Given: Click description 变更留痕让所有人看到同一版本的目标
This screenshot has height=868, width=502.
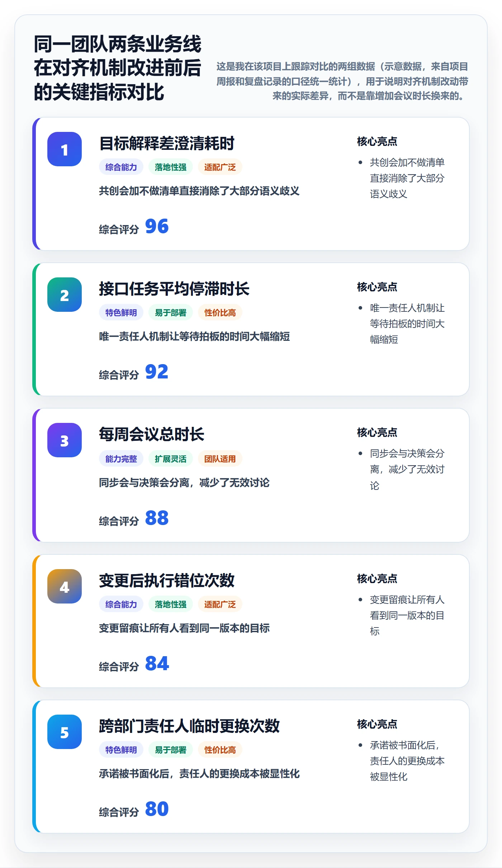Looking at the screenshot, I should click(184, 628).
